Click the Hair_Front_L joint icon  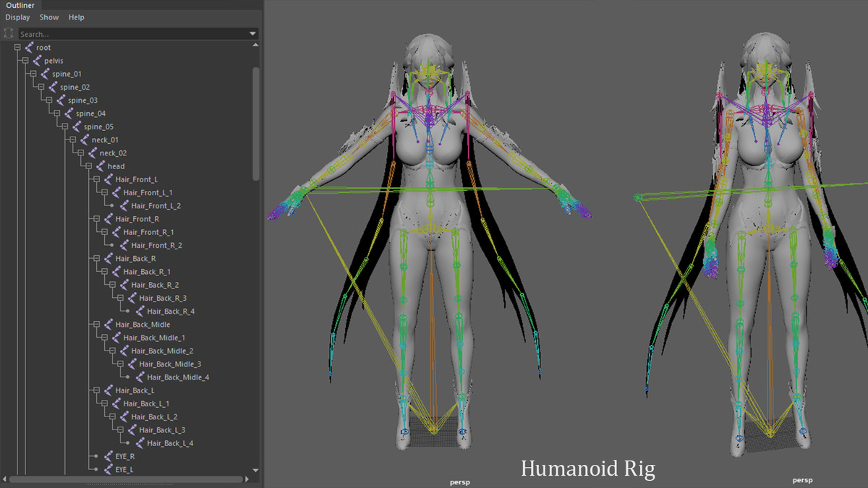point(109,179)
